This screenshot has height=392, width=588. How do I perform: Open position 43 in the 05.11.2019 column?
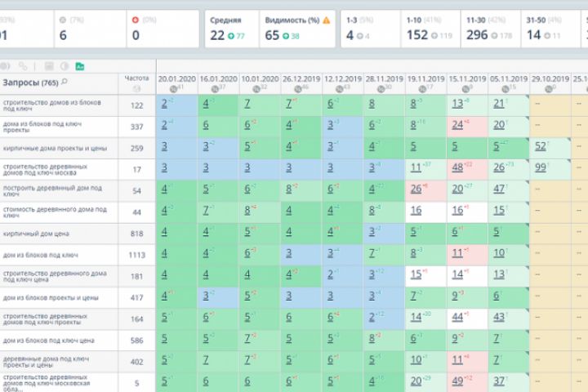pos(499,318)
